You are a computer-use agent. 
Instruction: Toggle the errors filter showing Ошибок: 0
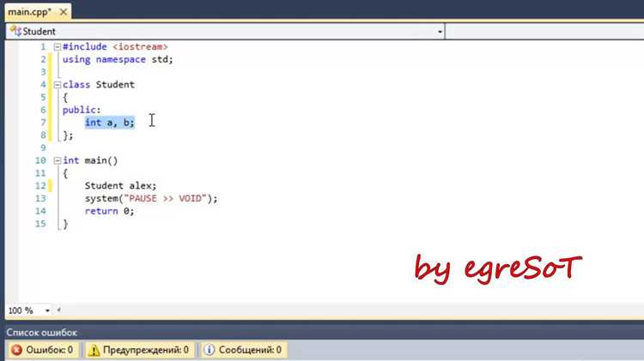point(42,350)
